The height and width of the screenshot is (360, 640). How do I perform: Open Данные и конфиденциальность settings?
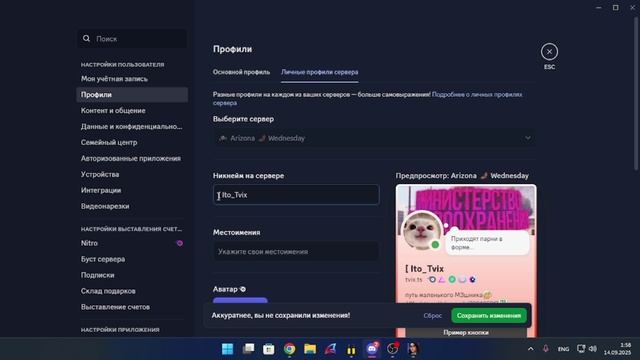(132, 127)
